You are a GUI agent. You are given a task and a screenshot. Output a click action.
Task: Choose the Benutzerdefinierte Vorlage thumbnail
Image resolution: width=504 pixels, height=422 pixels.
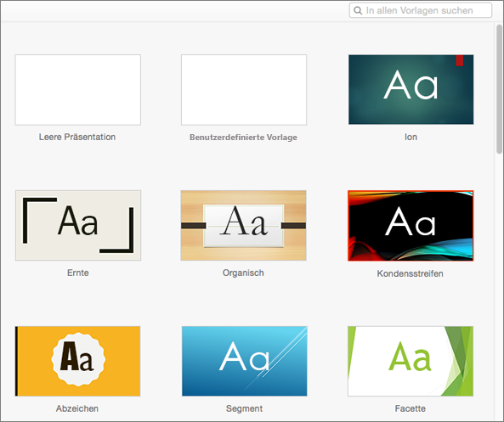click(x=244, y=90)
